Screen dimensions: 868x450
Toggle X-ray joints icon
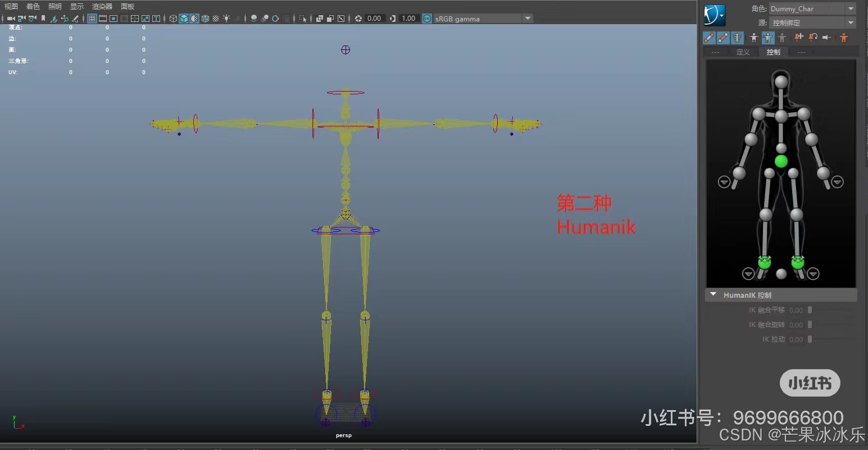340,19
